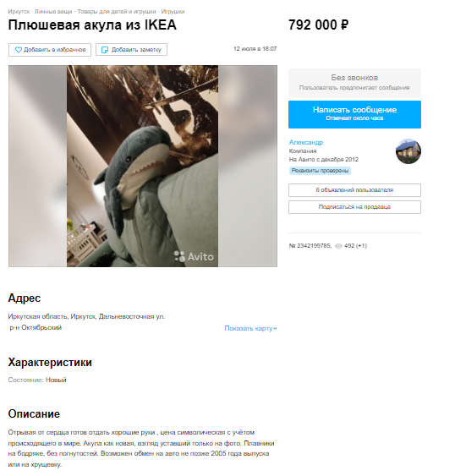Viewport: 455px width, 476px height.
Task: Click the Добавить в избранное button
Action: tap(50, 50)
